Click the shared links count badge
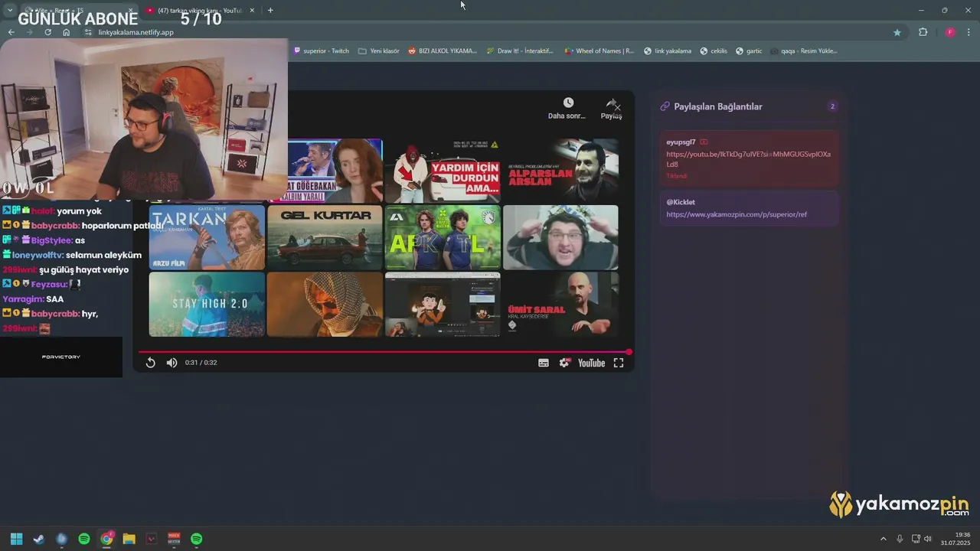The image size is (980, 551). [x=832, y=106]
